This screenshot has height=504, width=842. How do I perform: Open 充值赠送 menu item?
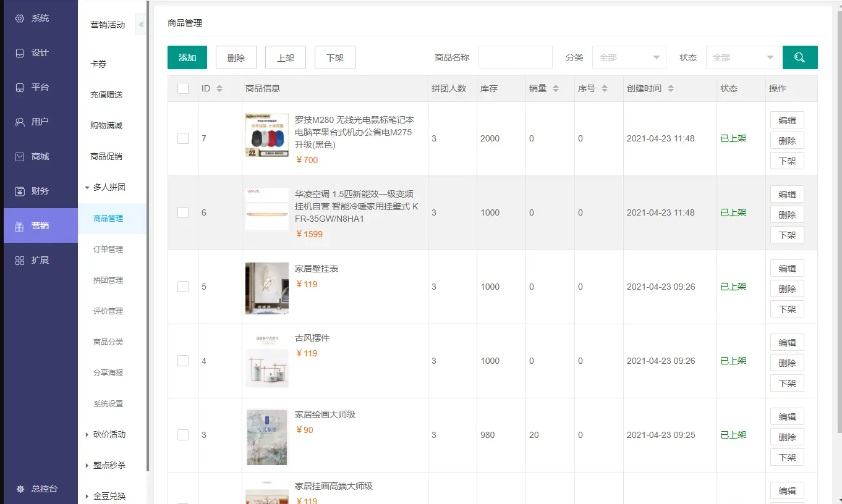(x=106, y=94)
